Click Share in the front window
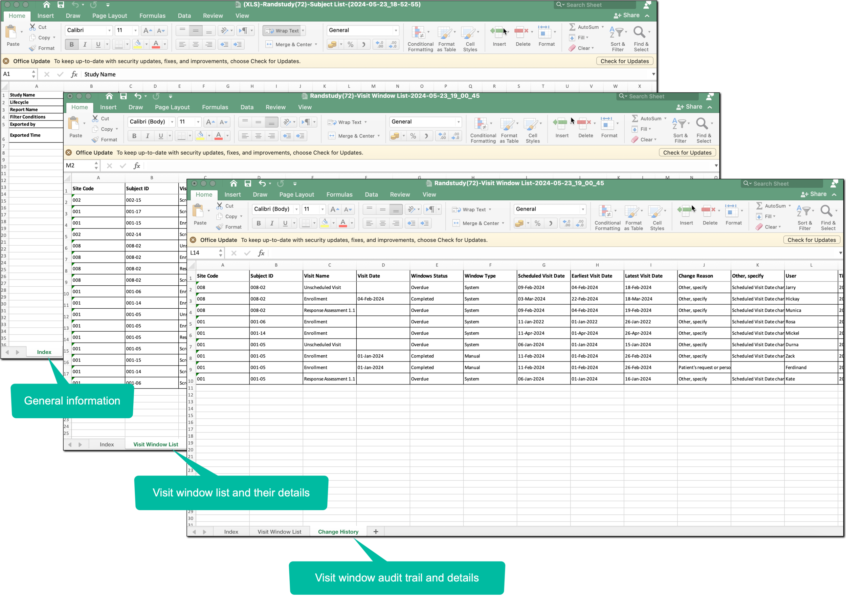Image resolution: width=846 pixels, height=616 pixels. point(814,194)
